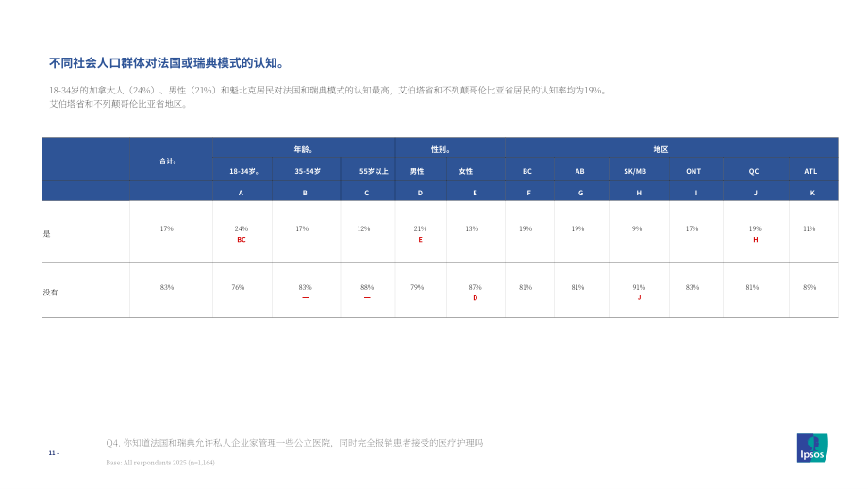Click the ATL region header
The width and height of the screenshot is (868, 489).
coord(810,171)
